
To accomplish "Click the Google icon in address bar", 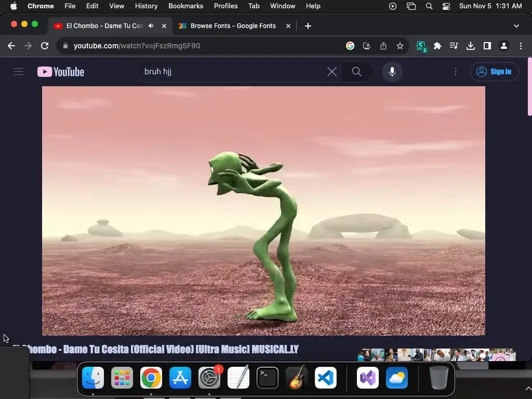I will tap(350, 46).
